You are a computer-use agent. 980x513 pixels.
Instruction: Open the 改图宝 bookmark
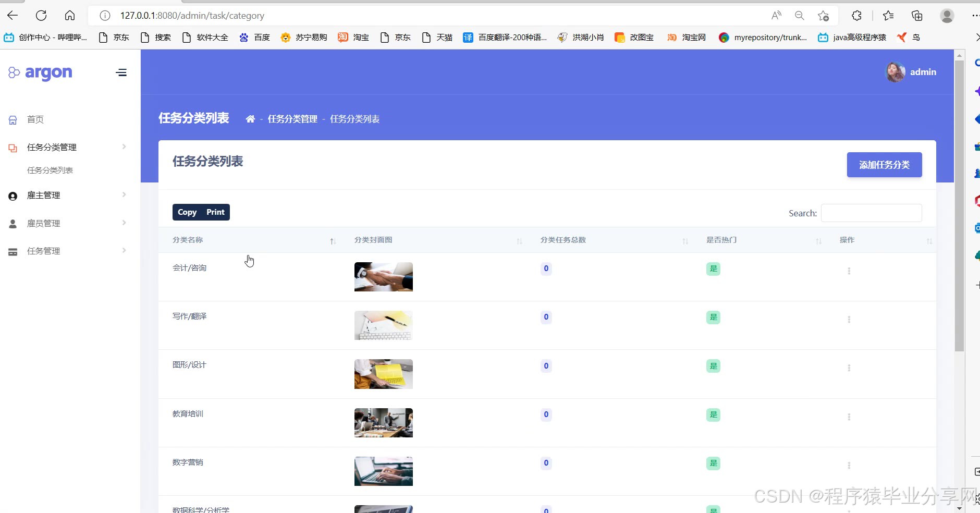634,37
